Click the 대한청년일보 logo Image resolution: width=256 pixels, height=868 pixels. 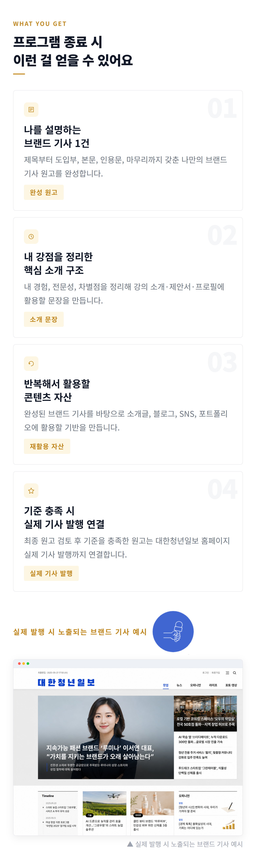[x=66, y=682]
